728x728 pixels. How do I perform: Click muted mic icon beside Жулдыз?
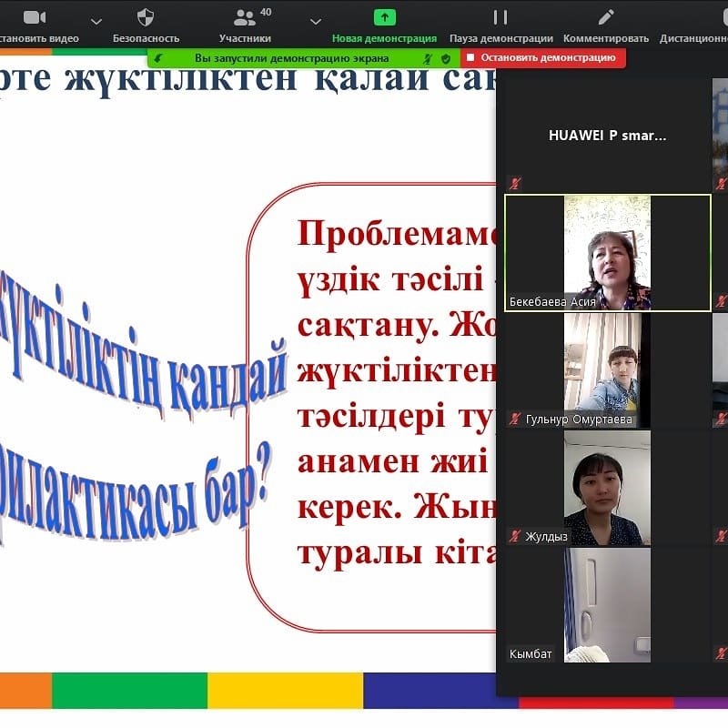coord(514,536)
